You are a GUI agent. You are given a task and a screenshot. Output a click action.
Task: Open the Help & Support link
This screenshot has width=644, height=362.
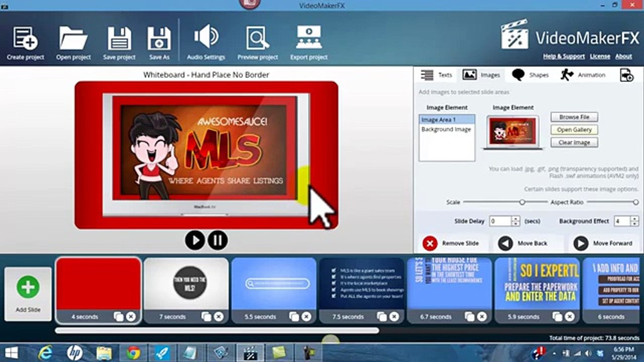(564, 56)
